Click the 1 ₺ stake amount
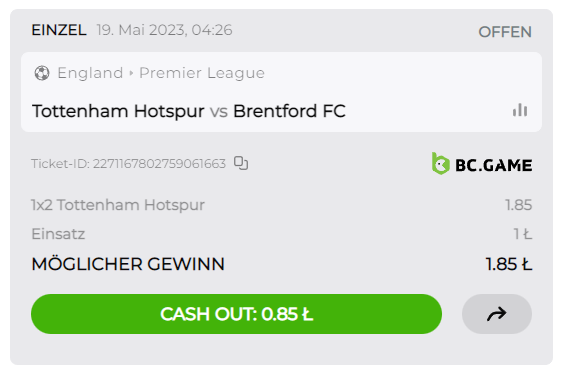Screen dimensions: 570x376 [x=523, y=234]
